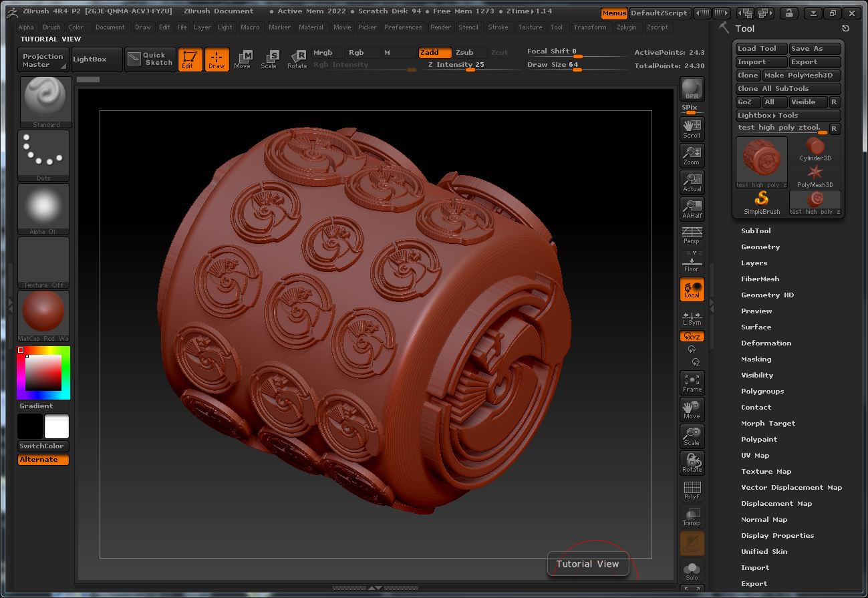This screenshot has height=598, width=868.
Task: Toggle Persp perspective mode
Action: (692, 236)
